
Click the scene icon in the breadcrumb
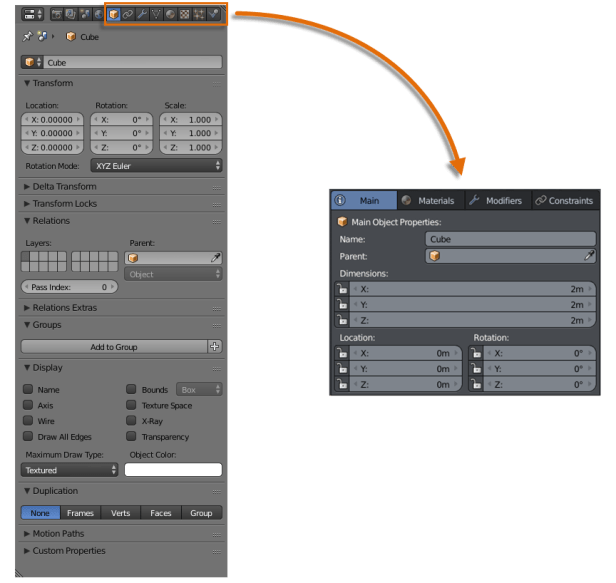click(42, 37)
